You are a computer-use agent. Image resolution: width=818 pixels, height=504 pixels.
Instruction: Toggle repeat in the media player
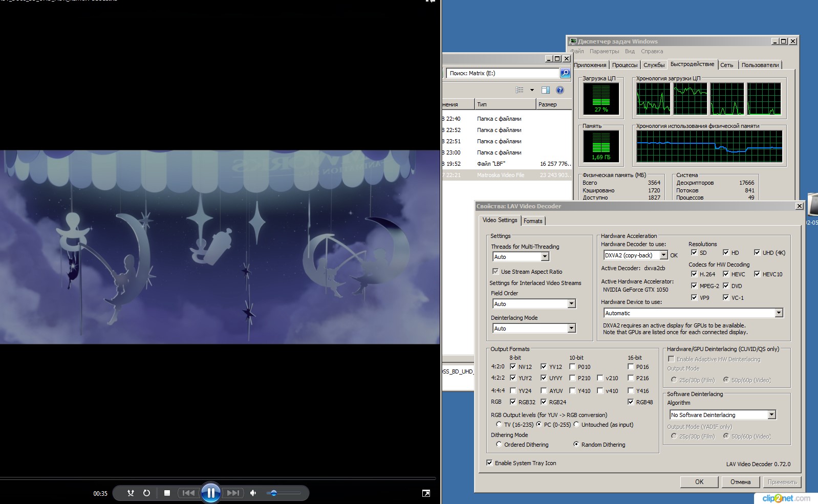coord(146,493)
